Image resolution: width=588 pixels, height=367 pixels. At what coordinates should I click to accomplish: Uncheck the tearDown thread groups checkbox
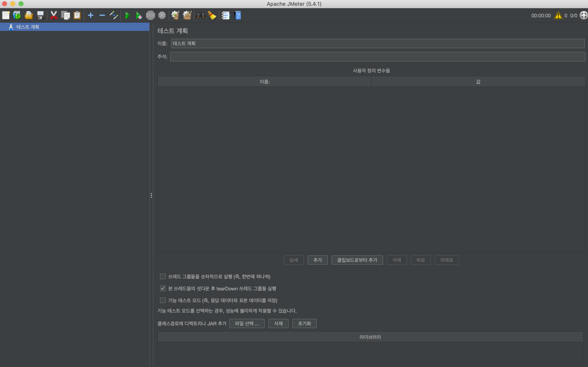coord(163,288)
